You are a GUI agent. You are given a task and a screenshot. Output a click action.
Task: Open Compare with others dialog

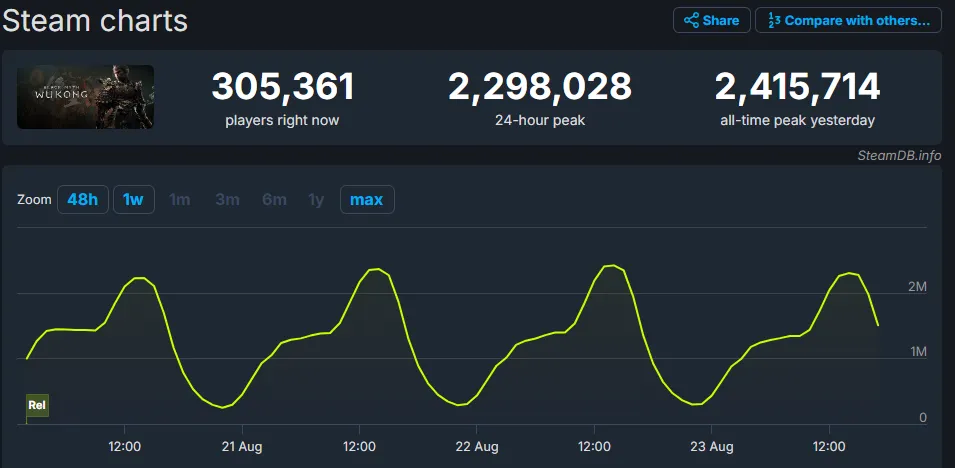coord(848,20)
